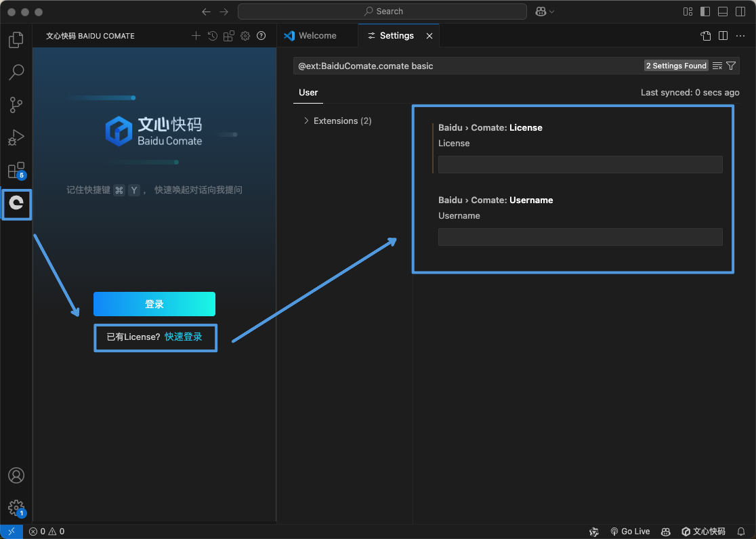Click the License input field
The image size is (756, 539).
[x=580, y=165]
